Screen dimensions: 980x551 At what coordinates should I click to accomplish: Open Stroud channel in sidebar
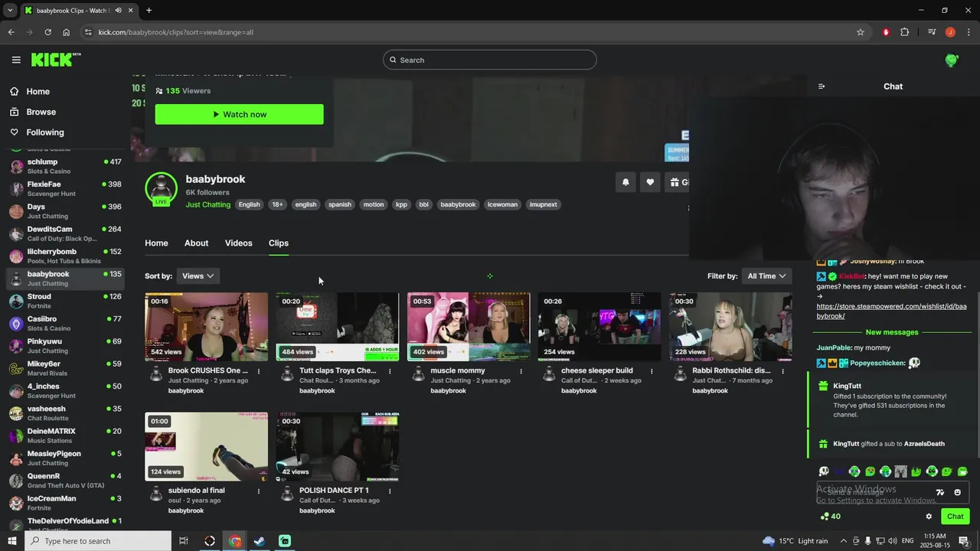point(65,301)
